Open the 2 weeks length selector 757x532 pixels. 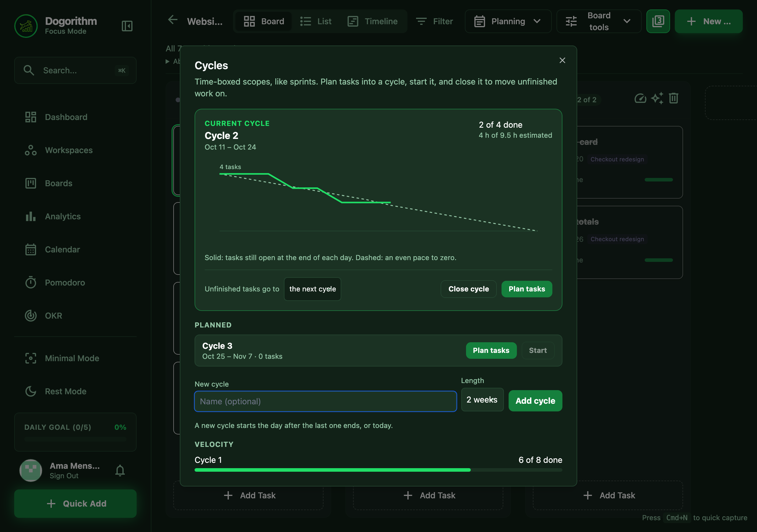coord(482,400)
